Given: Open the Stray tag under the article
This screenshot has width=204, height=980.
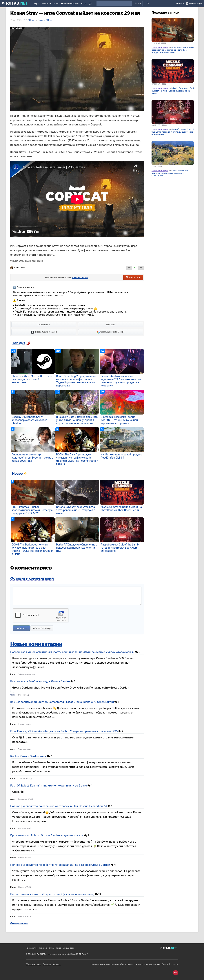Looking at the screenshot, I should [x=21, y=261].
